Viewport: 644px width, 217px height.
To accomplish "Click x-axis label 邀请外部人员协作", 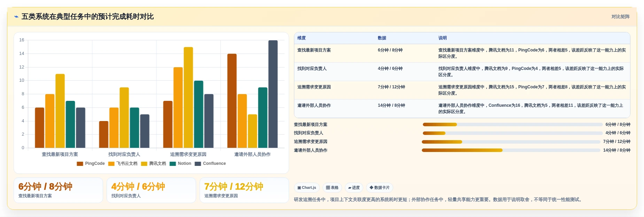I will pos(253,154).
